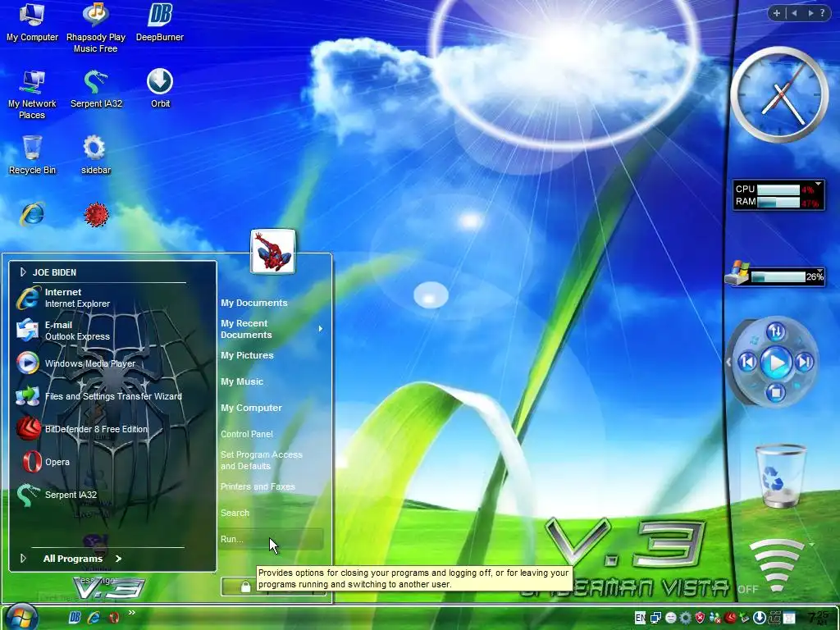Image resolution: width=840 pixels, height=630 pixels.
Task: Open Printers and Faxes
Action: click(x=258, y=486)
